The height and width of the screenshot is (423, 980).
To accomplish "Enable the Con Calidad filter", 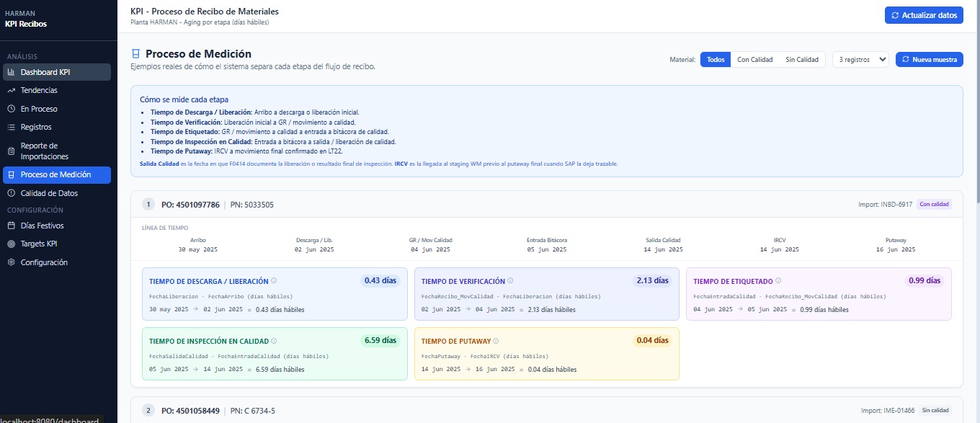I will tap(754, 60).
